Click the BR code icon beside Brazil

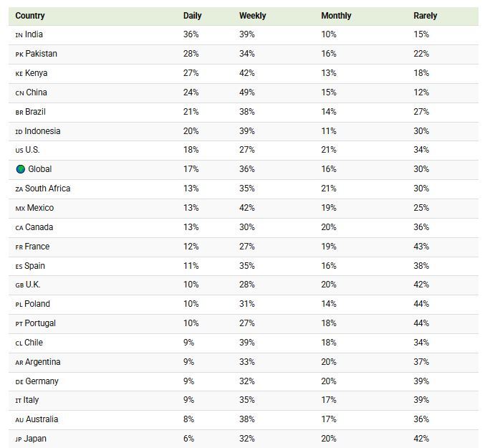pyautogui.click(x=19, y=113)
